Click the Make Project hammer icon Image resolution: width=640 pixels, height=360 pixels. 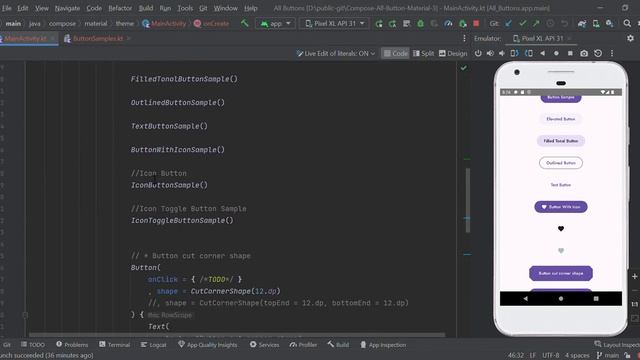pyautogui.click(x=244, y=23)
